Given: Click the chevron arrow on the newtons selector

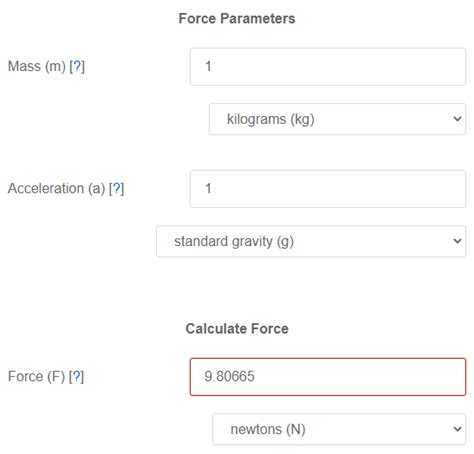Looking at the screenshot, I should point(457,429).
